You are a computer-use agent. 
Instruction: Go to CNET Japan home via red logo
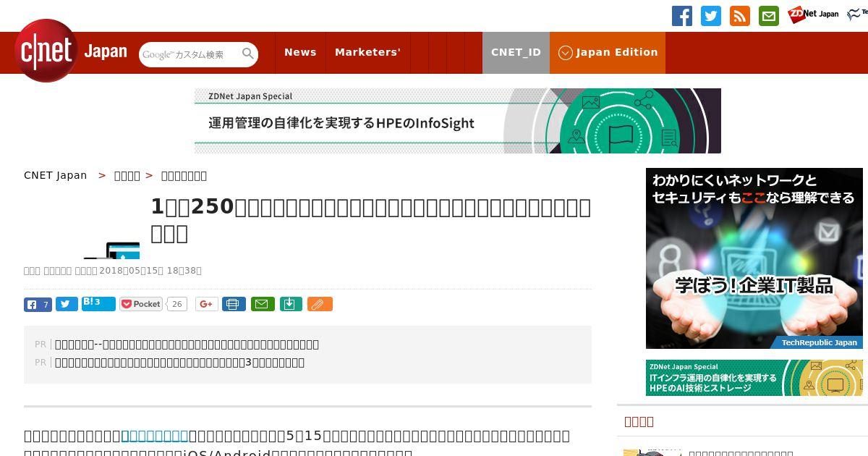[46, 51]
